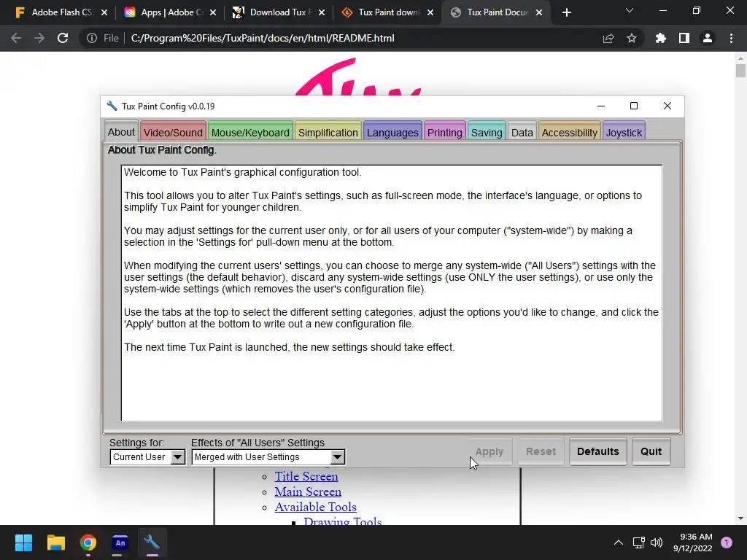Close the Adobe Flash CS browser tab
747x560 pixels.
(x=104, y=12)
